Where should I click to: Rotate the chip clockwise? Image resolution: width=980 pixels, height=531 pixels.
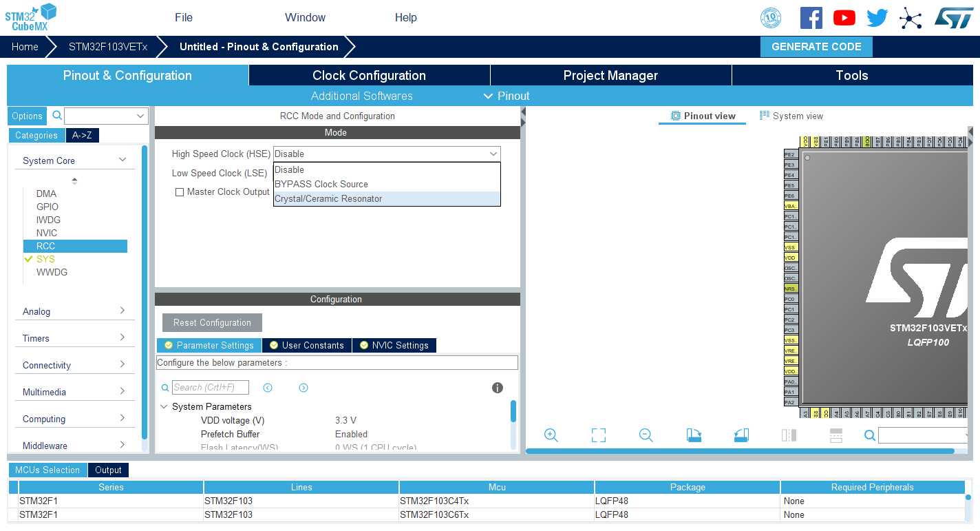coord(694,435)
